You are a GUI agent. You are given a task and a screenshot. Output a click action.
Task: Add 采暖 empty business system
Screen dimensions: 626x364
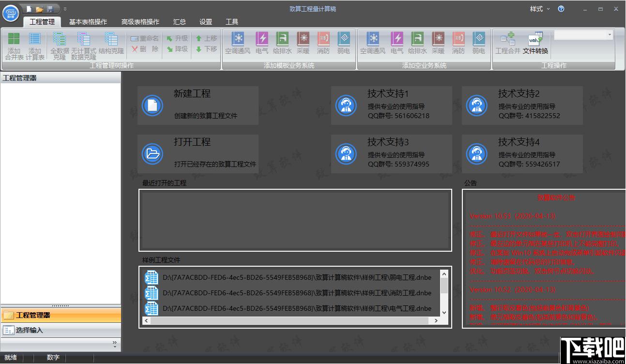coord(438,44)
